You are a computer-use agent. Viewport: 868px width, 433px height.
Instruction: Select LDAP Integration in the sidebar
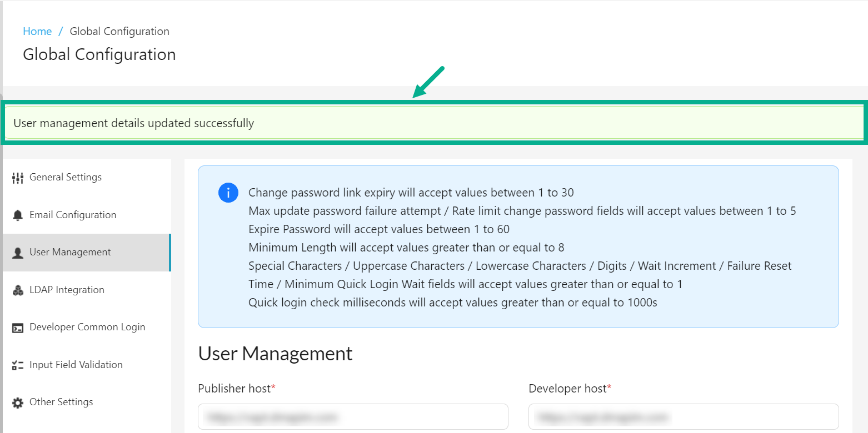pyautogui.click(x=67, y=290)
